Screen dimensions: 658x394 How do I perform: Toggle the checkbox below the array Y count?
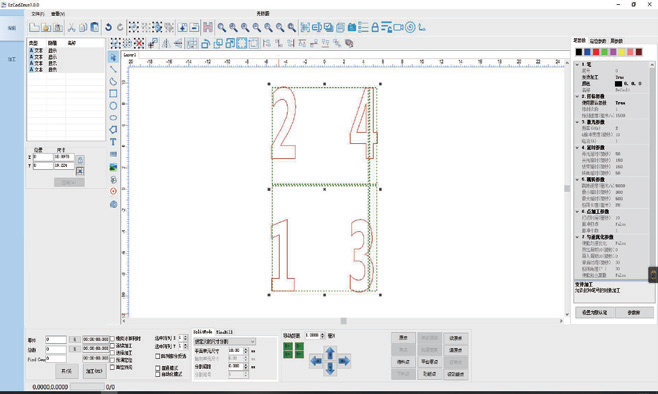(158, 356)
